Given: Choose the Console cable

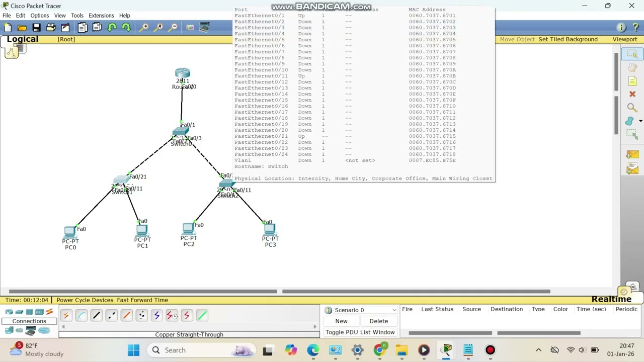Looking at the screenshot, I should coord(81,315).
